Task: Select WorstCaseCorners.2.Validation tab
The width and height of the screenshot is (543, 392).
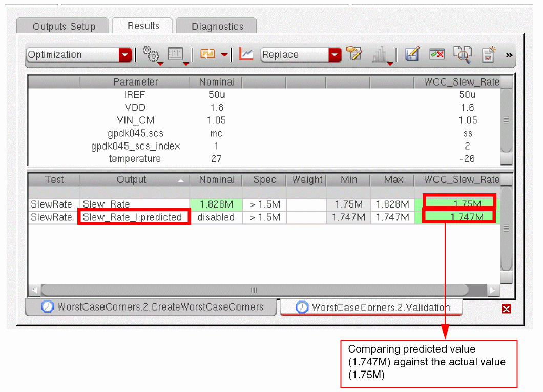Action: 371,307
